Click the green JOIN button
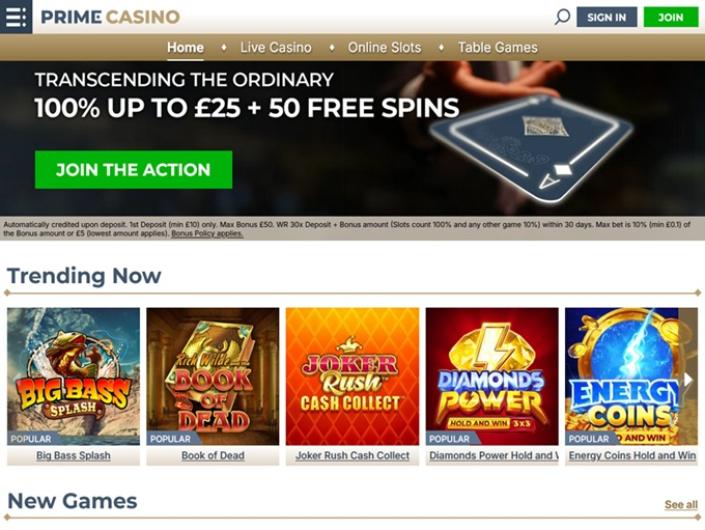The image size is (705, 530). (671, 17)
